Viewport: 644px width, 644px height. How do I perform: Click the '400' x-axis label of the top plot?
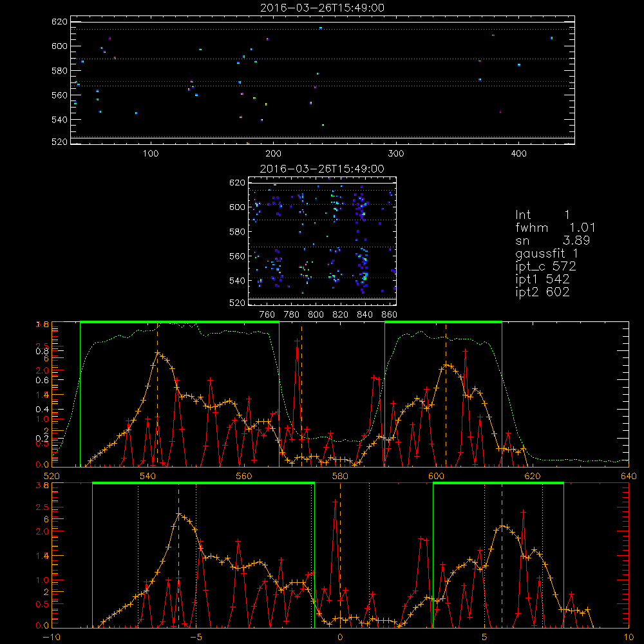point(518,154)
